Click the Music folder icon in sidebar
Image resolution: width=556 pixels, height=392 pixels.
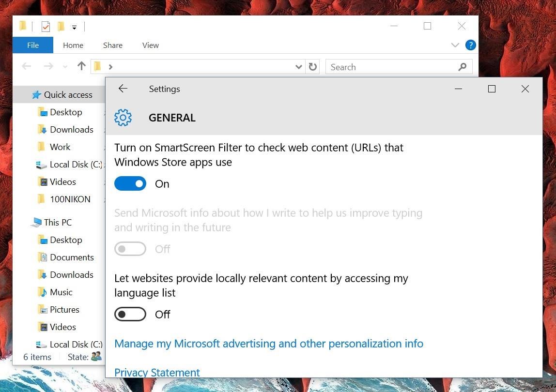pyautogui.click(x=42, y=292)
